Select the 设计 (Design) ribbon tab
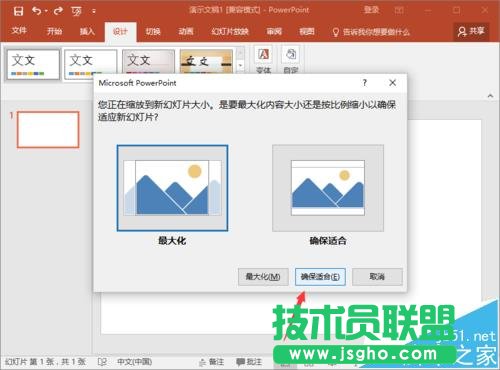The height and width of the screenshot is (370, 500). (x=120, y=32)
